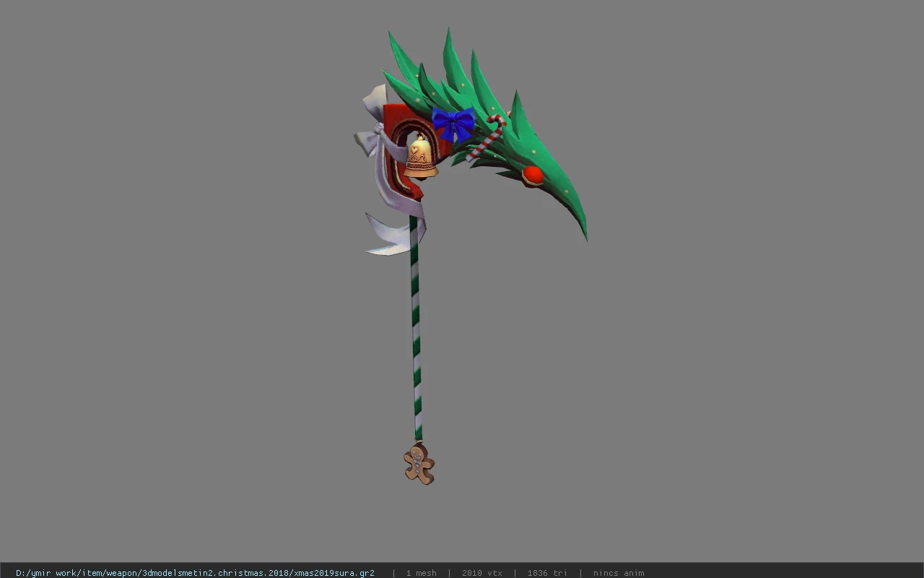Click the xmas2019sura.gr2 file path in status bar
Image resolution: width=924 pixels, height=578 pixels.
tap(195, 573)
